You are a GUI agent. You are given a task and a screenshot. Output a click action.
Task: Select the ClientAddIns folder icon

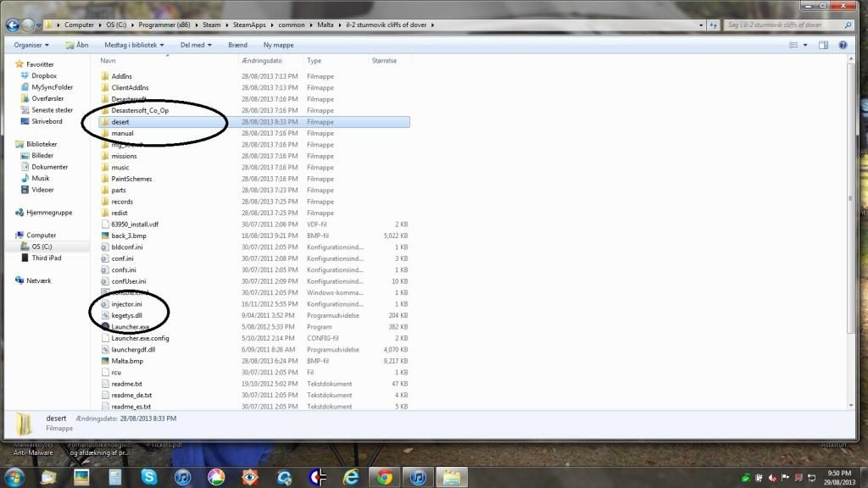point(105,87)
